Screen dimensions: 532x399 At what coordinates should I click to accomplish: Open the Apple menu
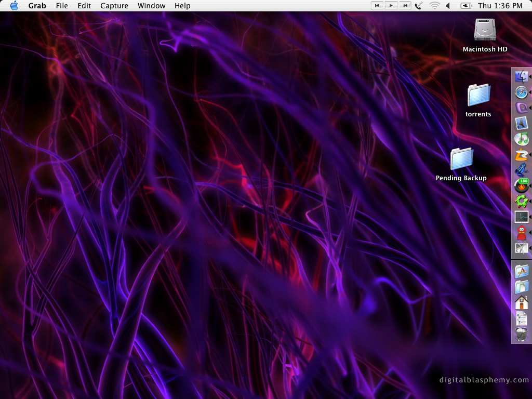point(14,6)
